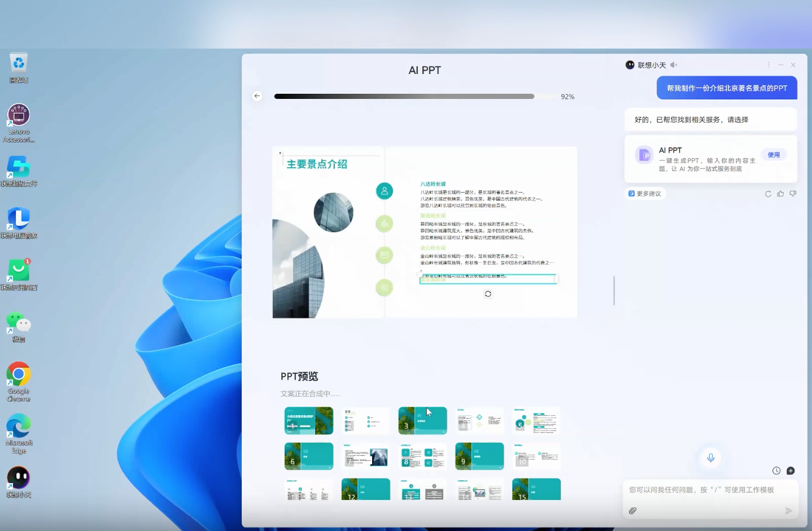Viewport: 812px width, 531px height.
Task: Send message with the arrow icon
Action: pos(789,511)
